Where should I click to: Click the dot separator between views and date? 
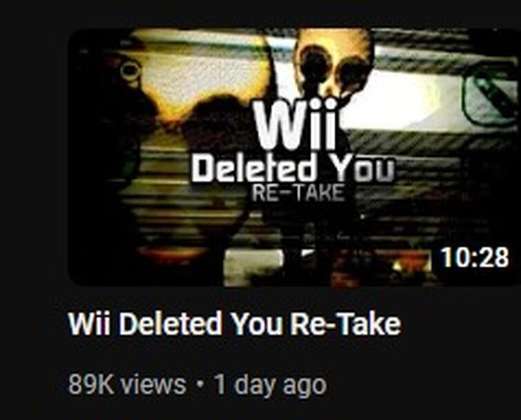[199, 384]
